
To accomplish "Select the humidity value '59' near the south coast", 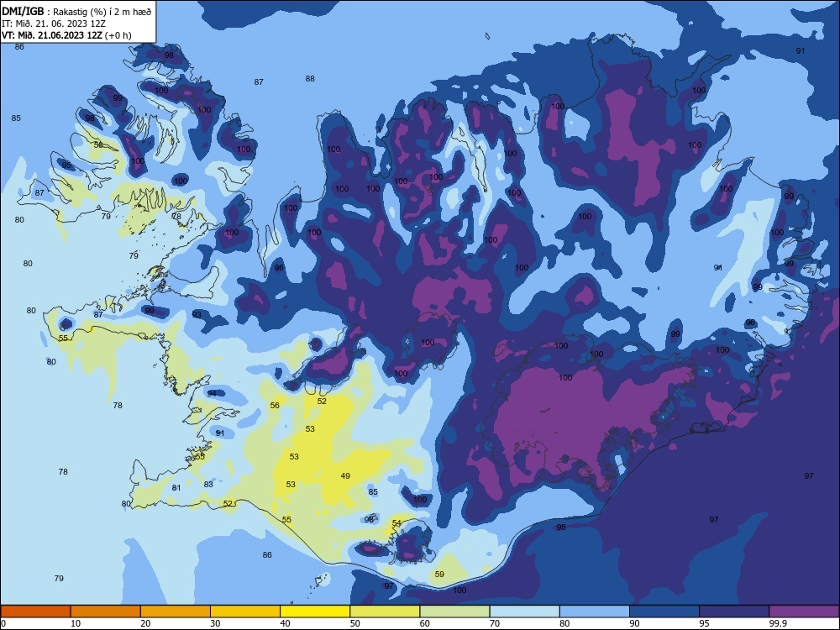I will coord(439,574).
